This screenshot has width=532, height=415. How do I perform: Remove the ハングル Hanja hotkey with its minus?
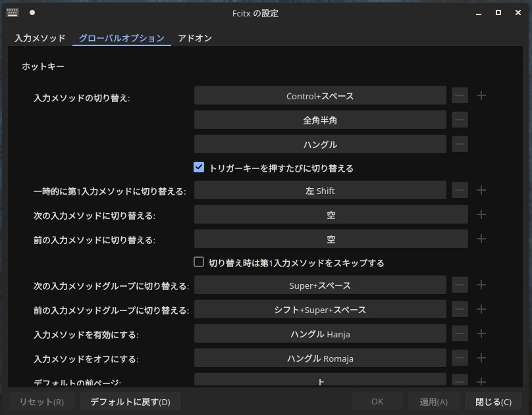click(x=460, y=333)
